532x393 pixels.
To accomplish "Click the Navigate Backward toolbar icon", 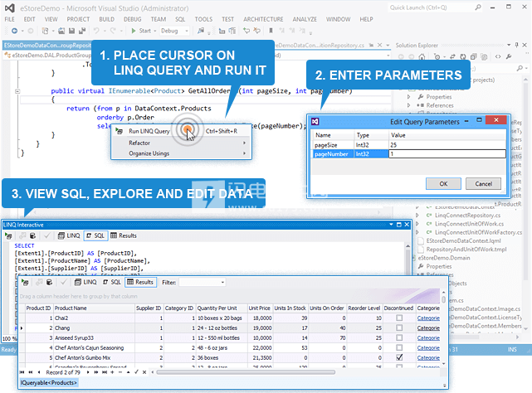I will point(14,31).
